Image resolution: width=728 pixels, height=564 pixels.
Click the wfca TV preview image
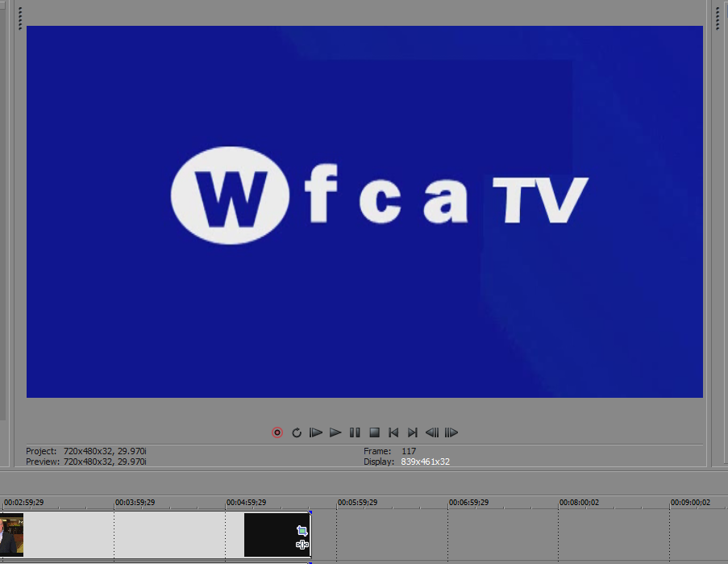pos(364,211)
